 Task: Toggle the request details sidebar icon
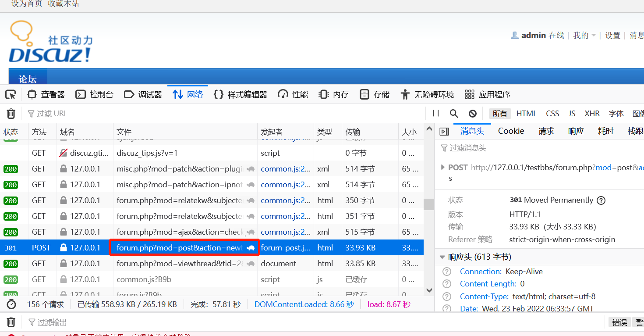[x=444, y=132]
